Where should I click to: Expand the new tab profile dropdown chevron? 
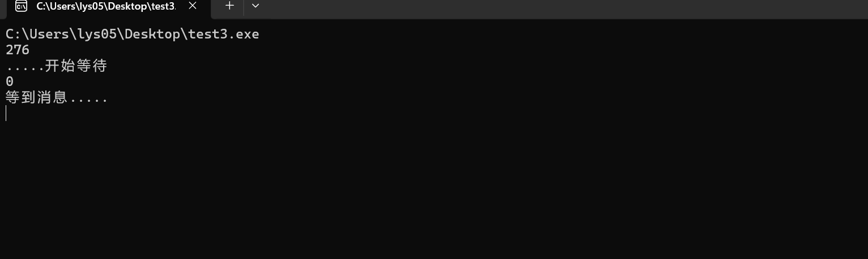pos(256,6)
